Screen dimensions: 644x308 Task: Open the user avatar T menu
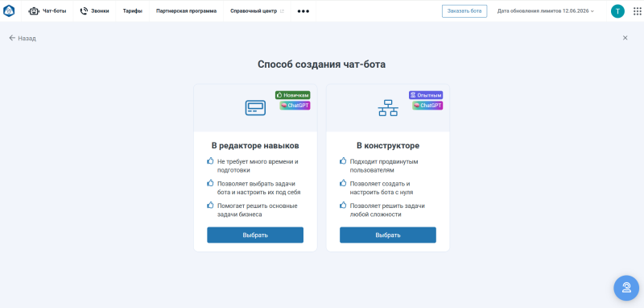click(617, 11)
